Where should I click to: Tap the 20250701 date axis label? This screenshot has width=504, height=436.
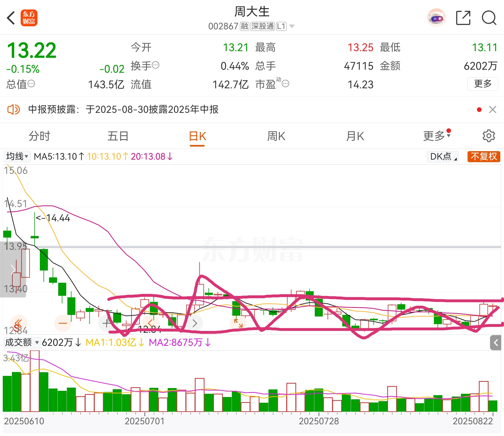pos(145,421)
